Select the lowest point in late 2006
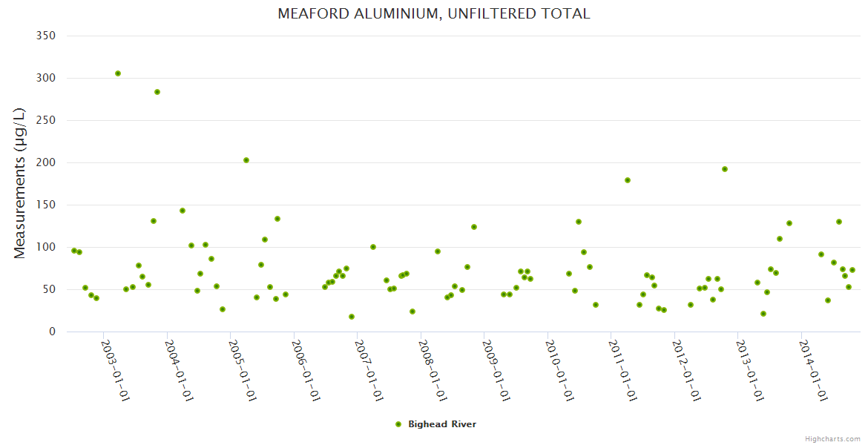868x445 pixels. point(352,317)
